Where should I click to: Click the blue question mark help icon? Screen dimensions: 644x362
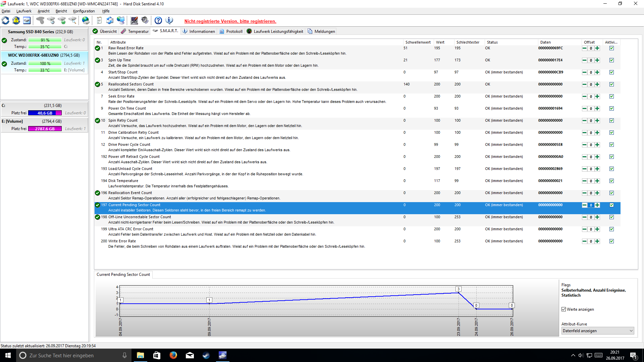click(x=158, y=21)
